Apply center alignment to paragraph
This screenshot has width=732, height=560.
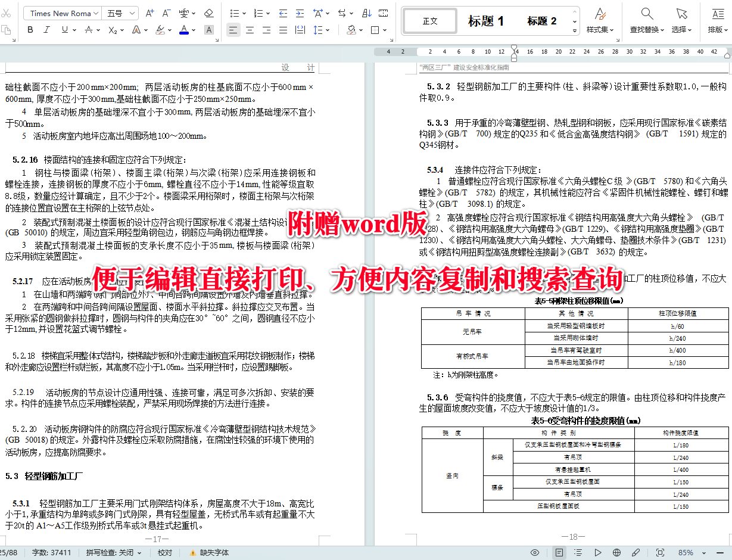pyautogui.click(x=250, y=29)
